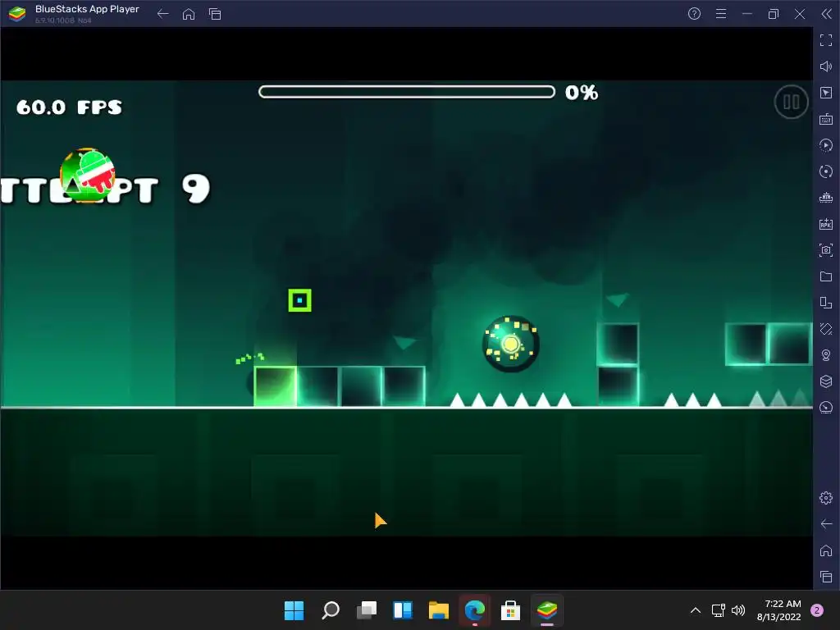
Task: Open the title bar recent apps icon
Action: (x=215, y=14)
